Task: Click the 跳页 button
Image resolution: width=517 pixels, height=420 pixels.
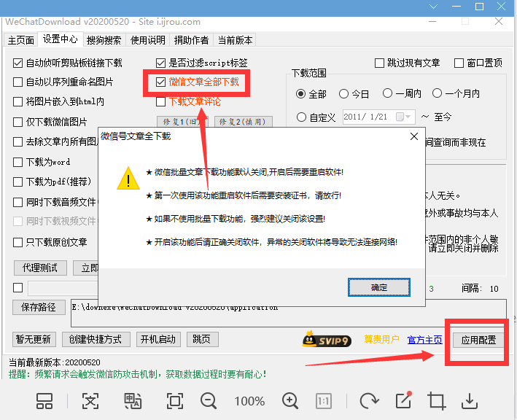Action: 202,339
